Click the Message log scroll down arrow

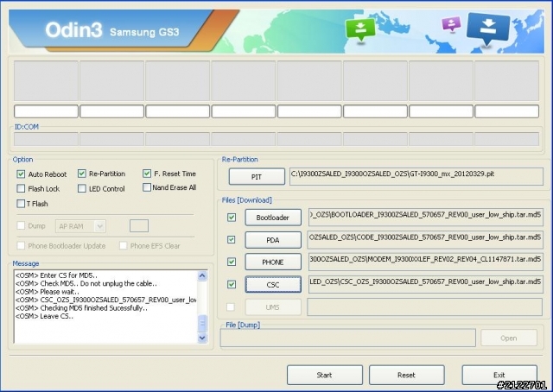click(202, 338)
